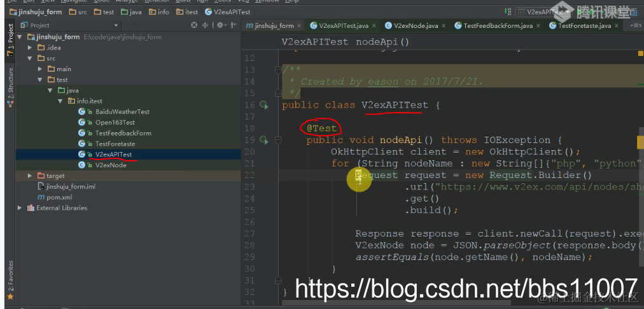
Task: Click the @Test annotation in code
Action: click(x=321, y=128)
